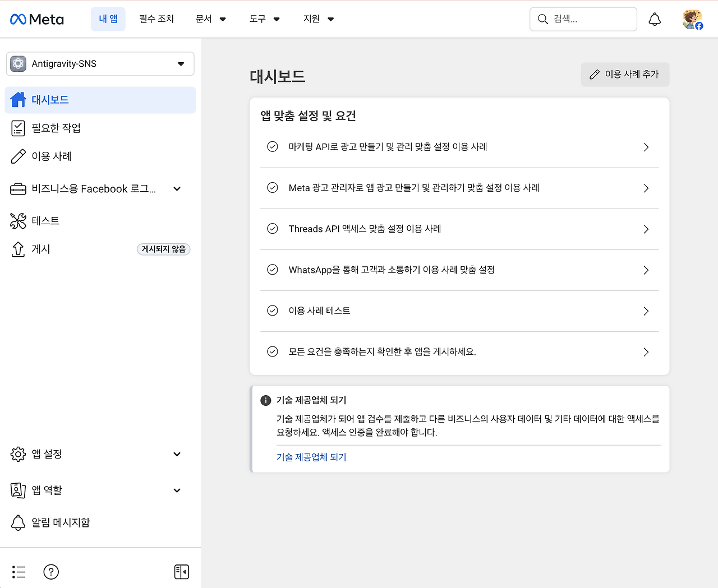Open the help question mark icon

point(51,572)
